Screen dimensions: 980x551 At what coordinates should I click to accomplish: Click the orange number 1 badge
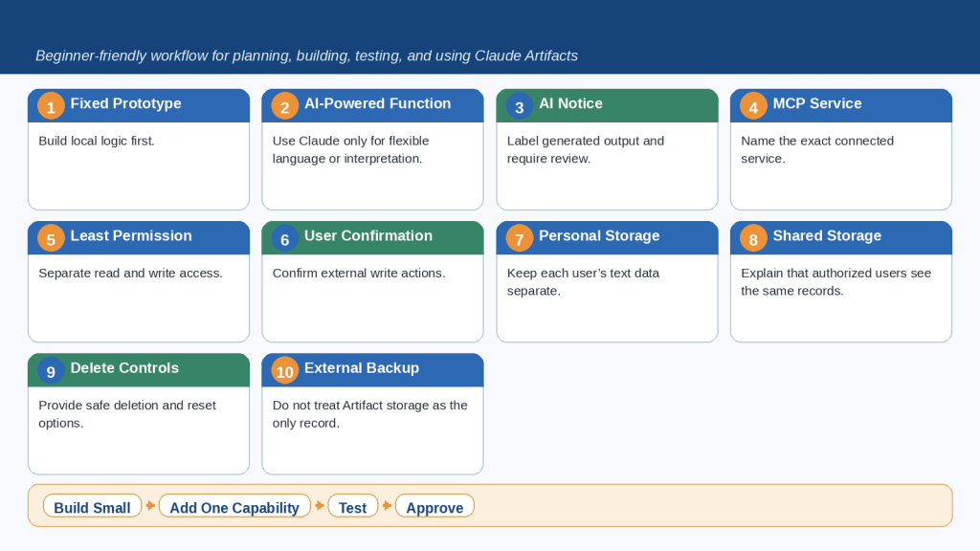[x=51, y=106]
